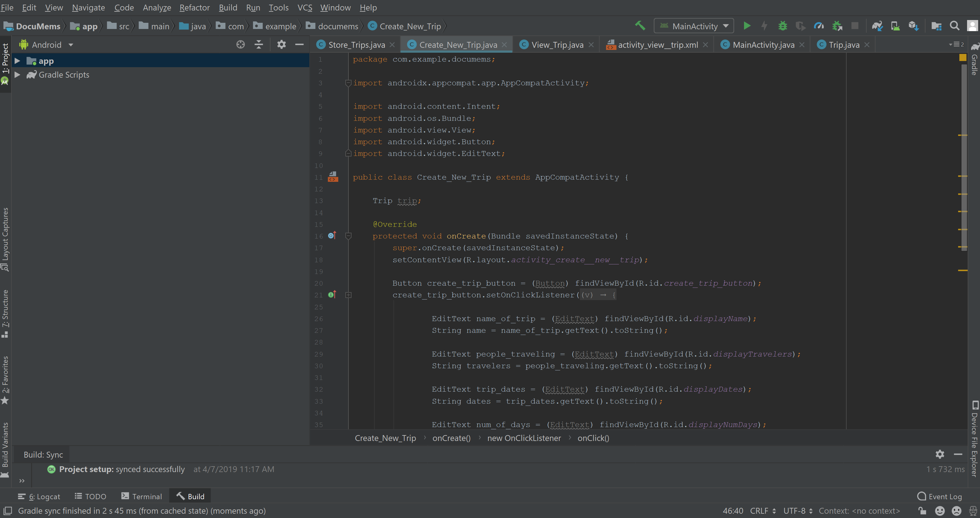The height and width of the screenshot is (518, 980).
Task: Click the Search Everywhere magnifier icon
Action: [x=954, y=26]
